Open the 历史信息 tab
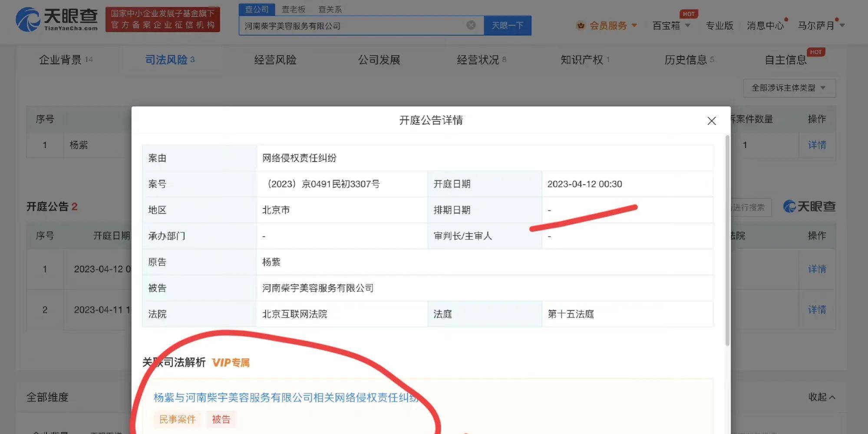The width and height of the screenshot is (868, 434). point(689,60)
